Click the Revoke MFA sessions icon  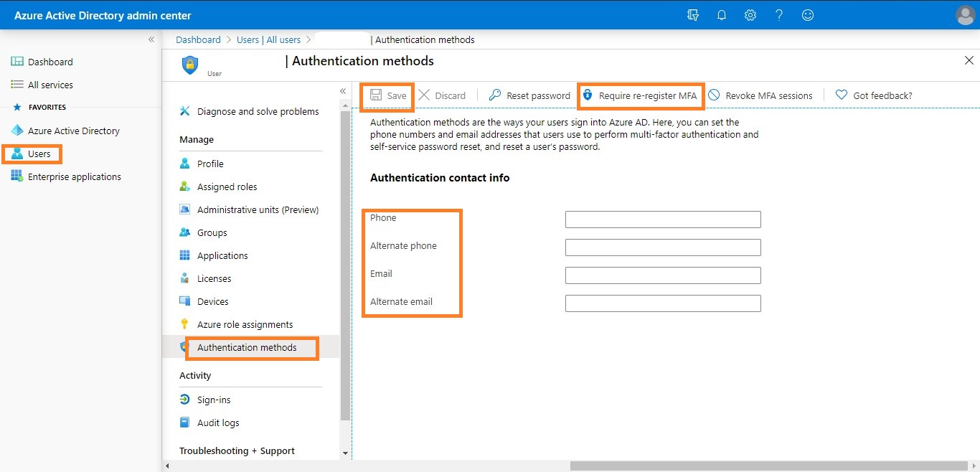(714, 95)
